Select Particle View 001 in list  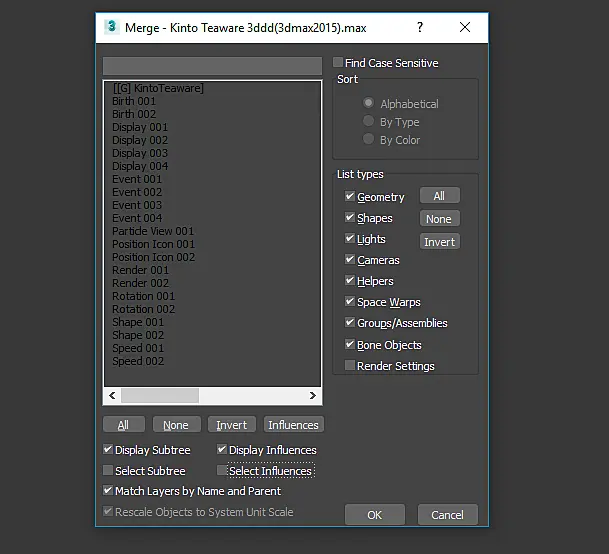[x=153, y=231]
